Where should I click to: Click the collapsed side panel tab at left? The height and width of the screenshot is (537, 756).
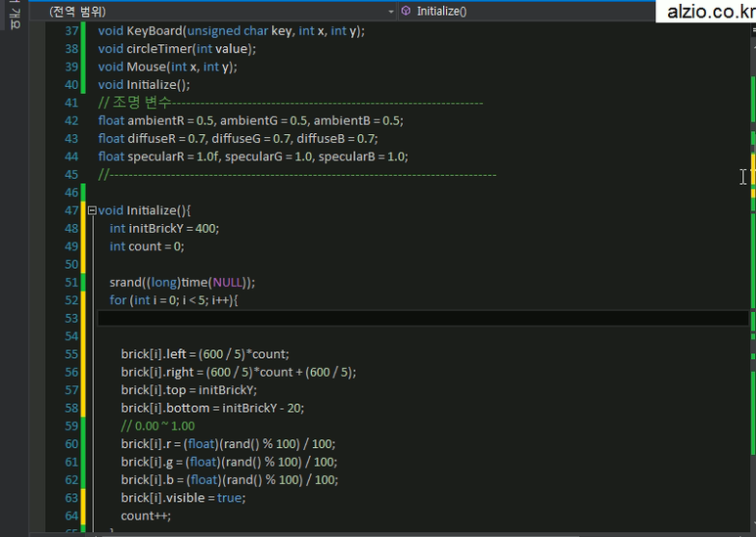(x=14, y=15)
